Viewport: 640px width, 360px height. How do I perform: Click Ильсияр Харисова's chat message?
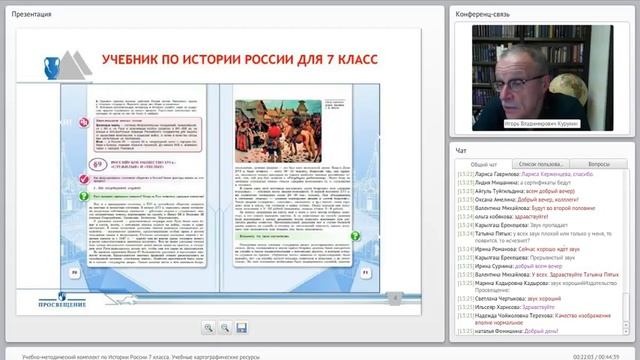(506, 307)
